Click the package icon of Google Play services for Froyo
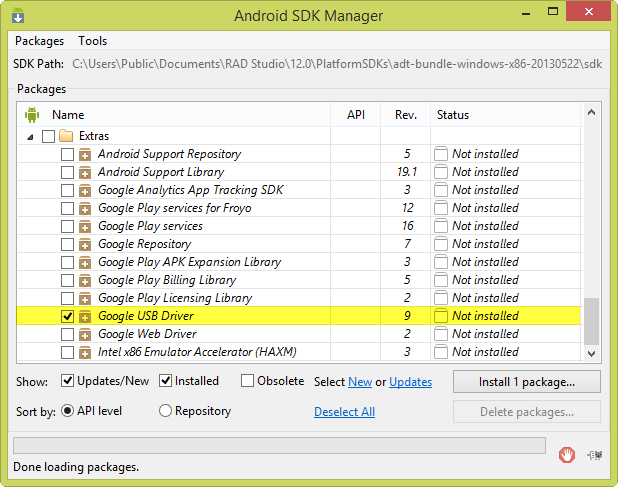Viewport: 618px width, 487px height. pyautogui.click(x=85, y=208)
